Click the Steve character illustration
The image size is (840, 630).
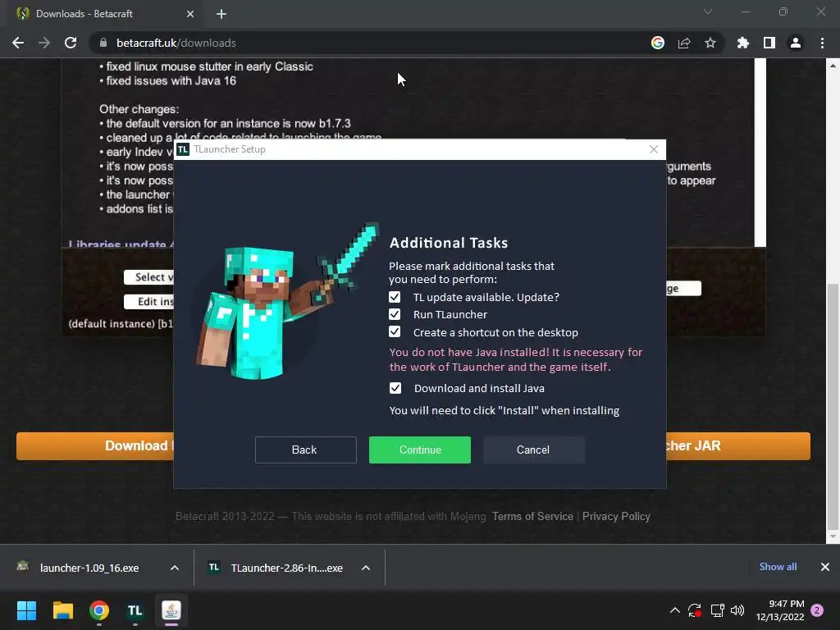coord(286,301)
